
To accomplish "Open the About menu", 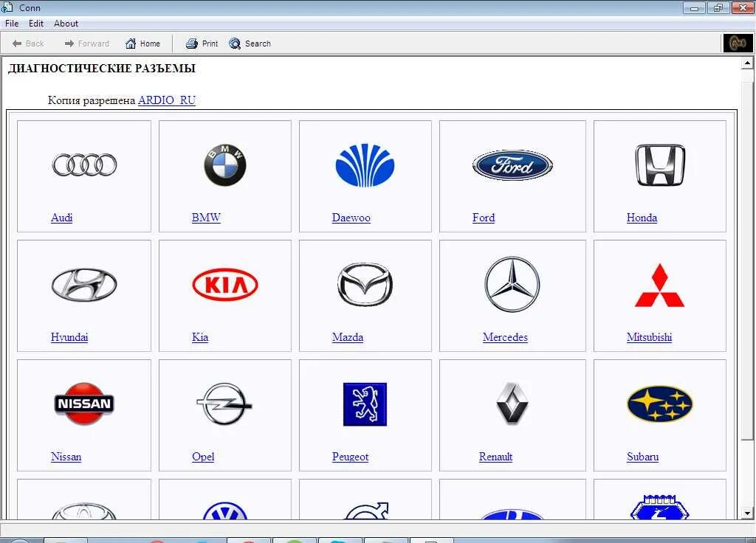I will coord(66,24).
